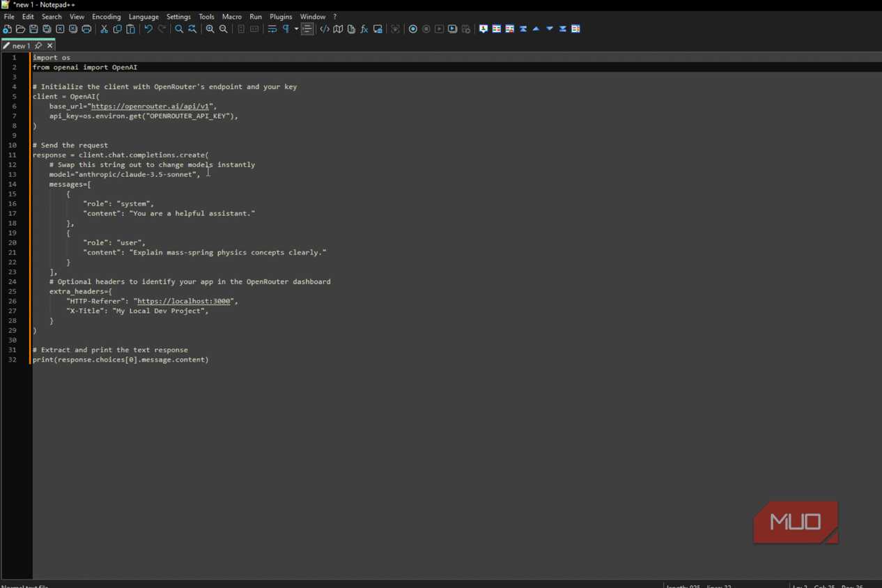
Task: Zoom in using the toolbar icon
Action: click(x=210, y=29)
